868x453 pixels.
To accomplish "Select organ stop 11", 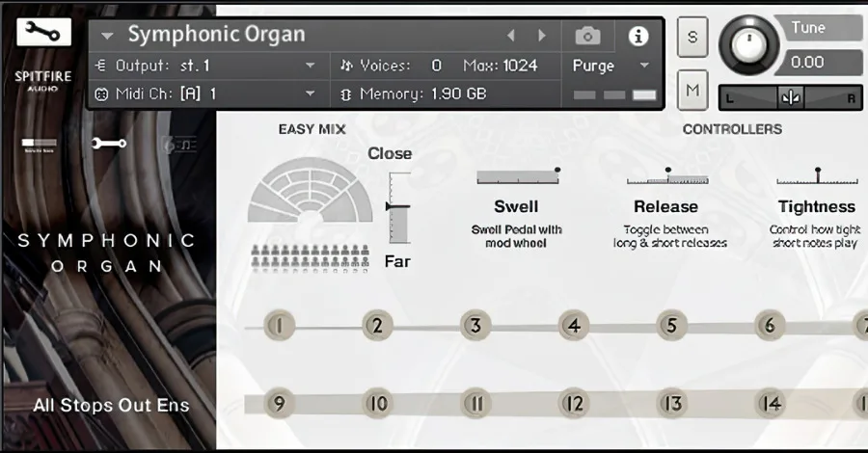I will (475, 404).
